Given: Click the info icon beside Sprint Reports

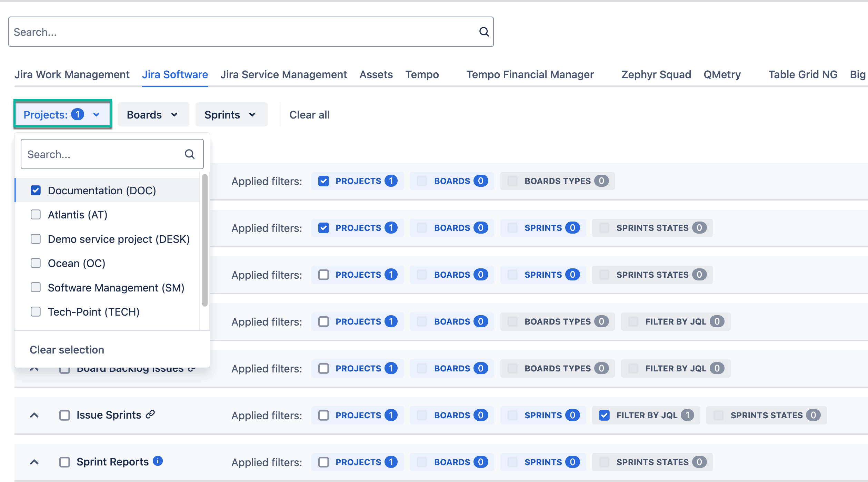Looking at the screenshot, I should click(158, 460).
